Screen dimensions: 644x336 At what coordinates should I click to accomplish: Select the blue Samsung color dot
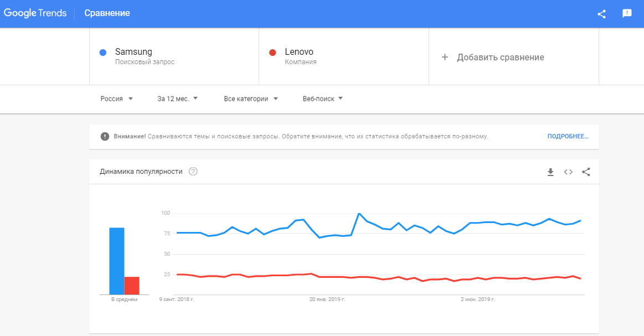coord(103,52)
